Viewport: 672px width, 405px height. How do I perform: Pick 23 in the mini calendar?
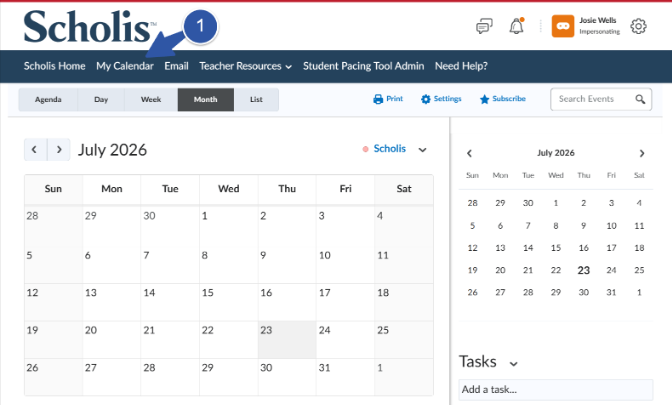click(x=584, y=270)
